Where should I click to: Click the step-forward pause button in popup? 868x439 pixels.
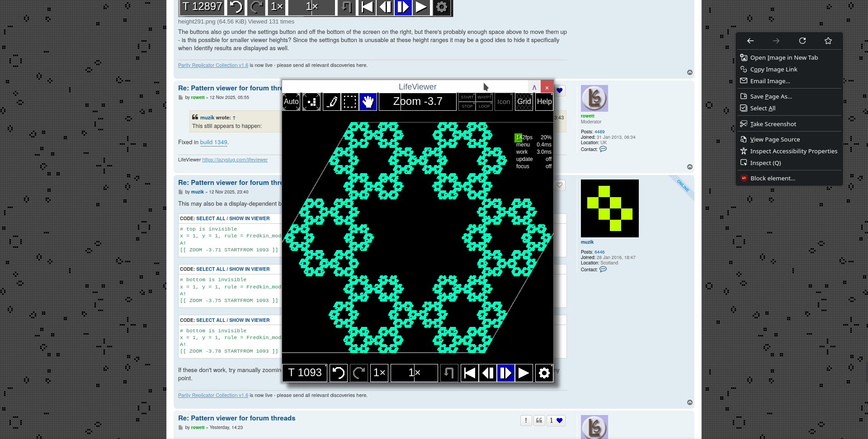506,373
